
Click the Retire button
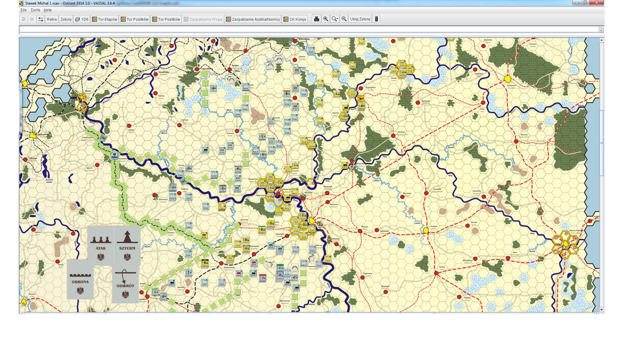[52, 19]
